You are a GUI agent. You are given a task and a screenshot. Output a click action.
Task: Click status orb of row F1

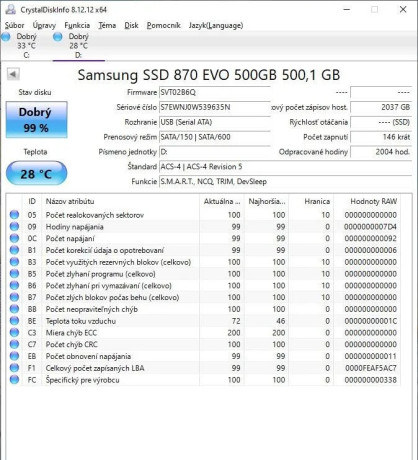[14, 368]
